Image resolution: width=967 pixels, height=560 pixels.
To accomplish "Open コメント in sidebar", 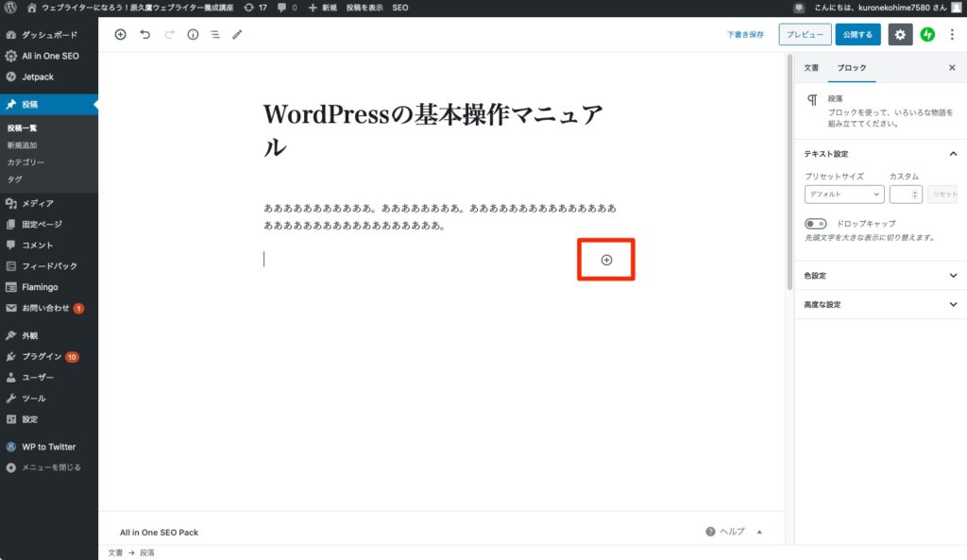I will pos(49,245).
